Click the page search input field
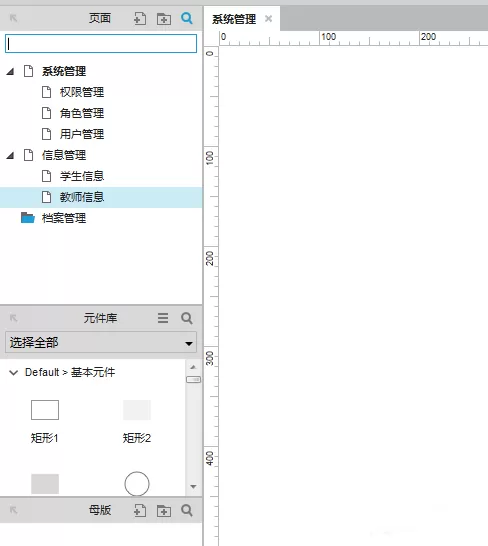The height and width of the screenshot is (546, 488). (x=101, y=44)
